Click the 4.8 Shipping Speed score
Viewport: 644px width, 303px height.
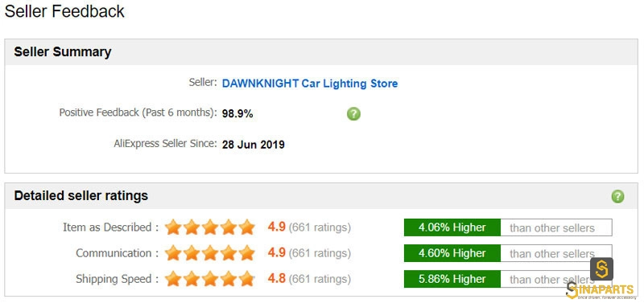click(276, 278)
